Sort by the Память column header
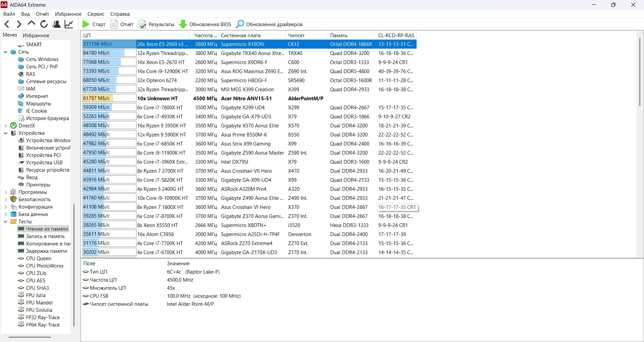The width and height of the screenshot is (644, 342). click(x=352, y=35)
